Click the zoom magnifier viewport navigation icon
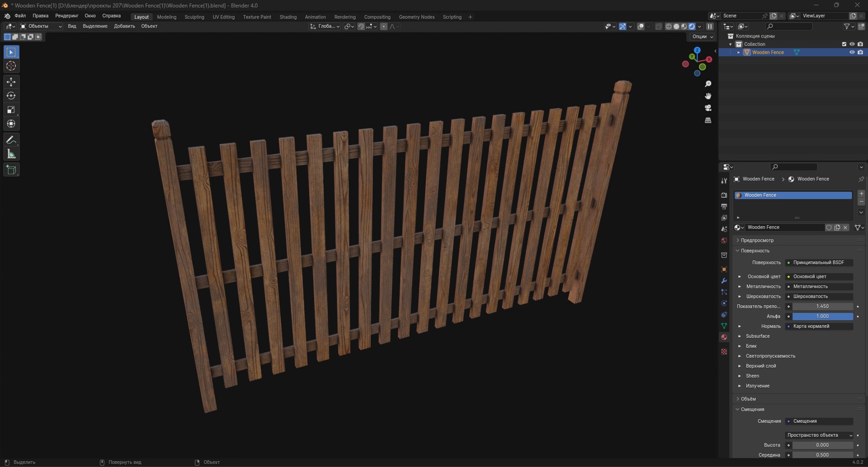Viewport: 868px width, 467px height. click(708, 84)
